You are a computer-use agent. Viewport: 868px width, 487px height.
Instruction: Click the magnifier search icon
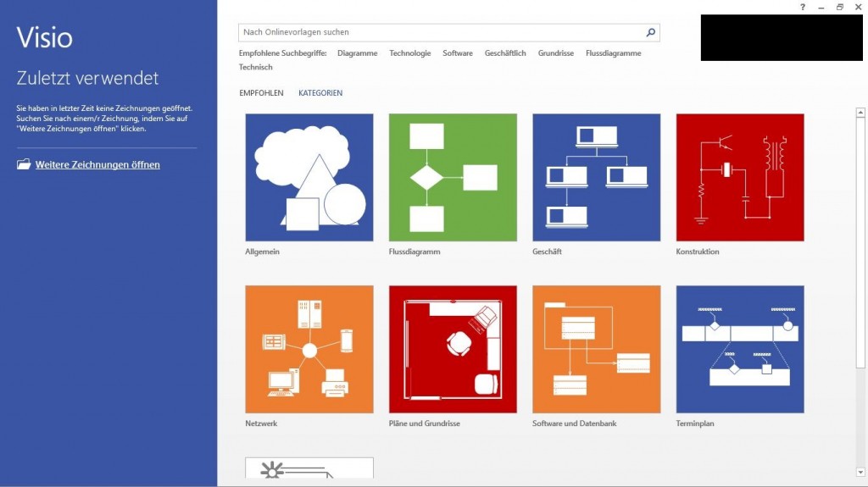tap(650, 33)
